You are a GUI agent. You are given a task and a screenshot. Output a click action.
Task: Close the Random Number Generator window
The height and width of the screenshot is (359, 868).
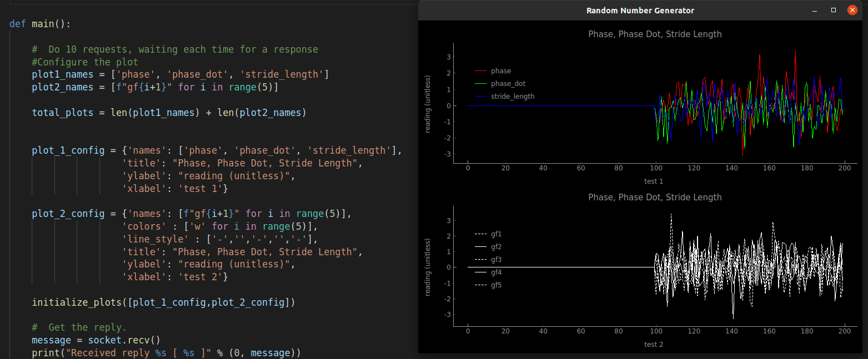[851, 10]
